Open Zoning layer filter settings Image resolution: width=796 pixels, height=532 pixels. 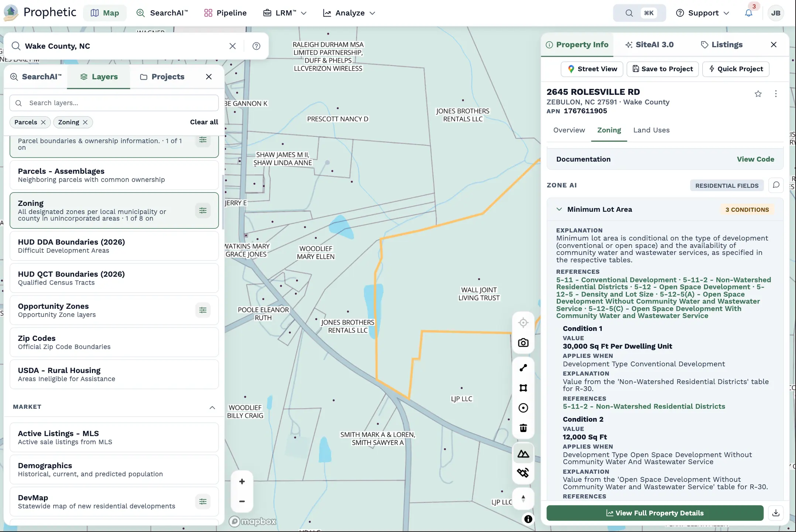pyautogui.click(x=203, y=211)
